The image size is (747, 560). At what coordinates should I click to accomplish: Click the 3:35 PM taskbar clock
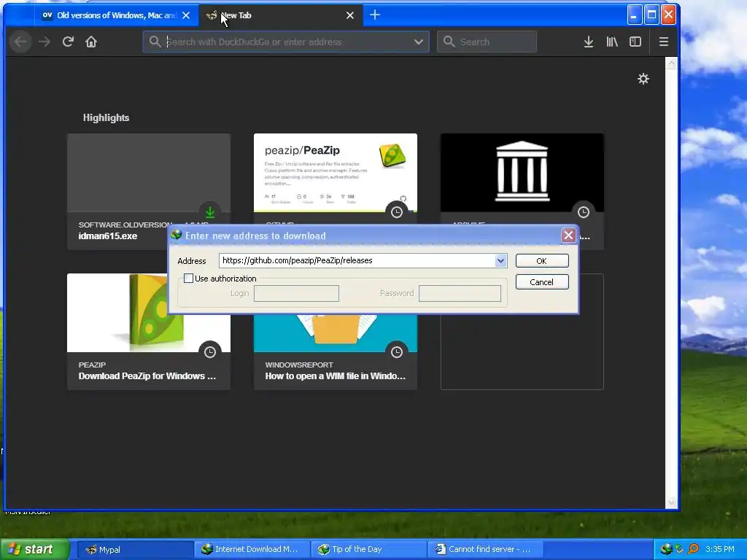(x=720, y=549)
